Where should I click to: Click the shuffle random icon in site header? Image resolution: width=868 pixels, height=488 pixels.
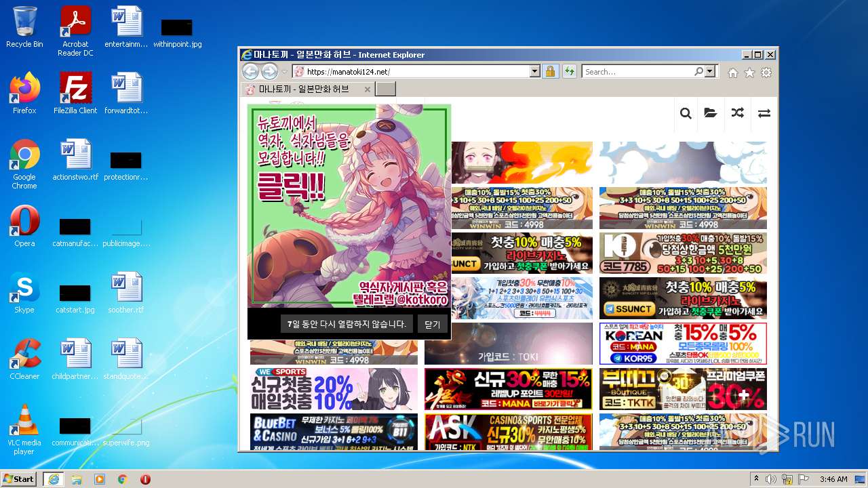pyautogui.click(x=737, y=113)
